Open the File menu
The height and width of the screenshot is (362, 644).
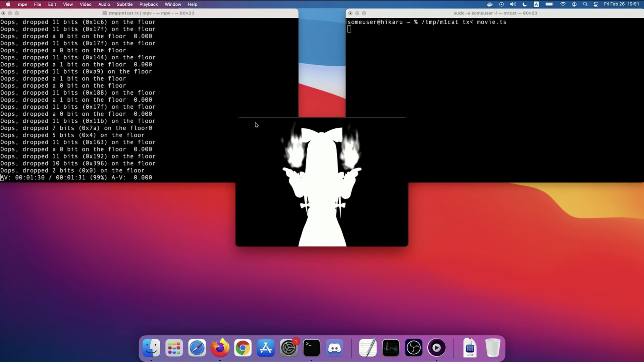38,4
